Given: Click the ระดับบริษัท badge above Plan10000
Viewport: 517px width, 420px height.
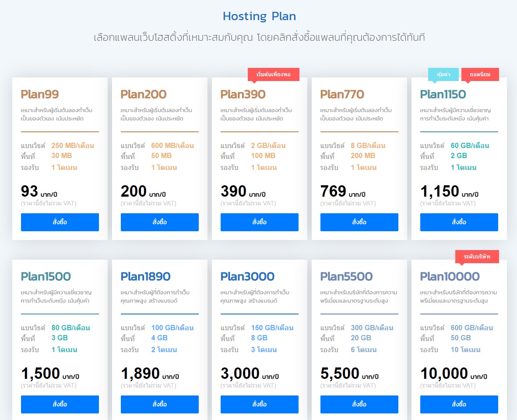Looking at the screenshot, I should pyautogui.click(x=476, y=257).
